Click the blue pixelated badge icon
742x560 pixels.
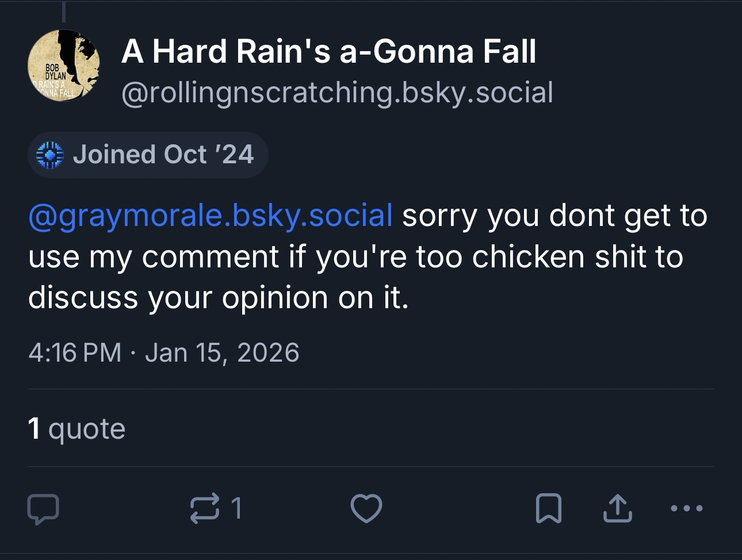pos(50,155)
